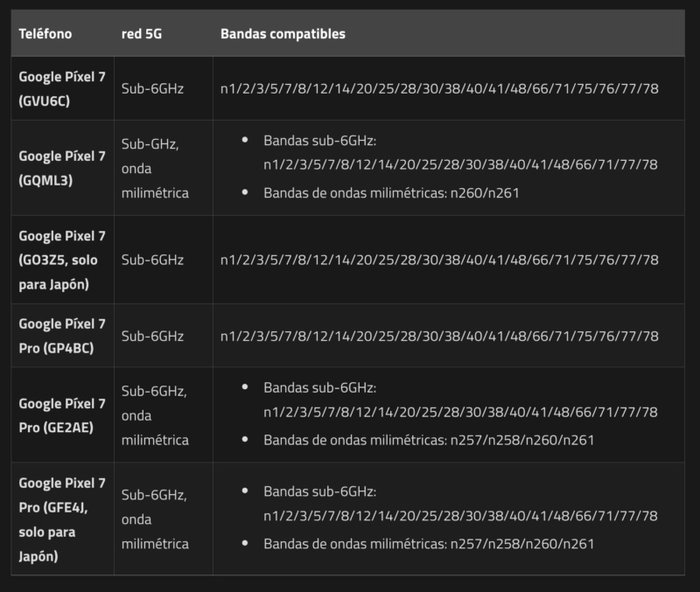Click the band list in GP4BC row
Screen dimensions: 700x592
click(439, 336)
